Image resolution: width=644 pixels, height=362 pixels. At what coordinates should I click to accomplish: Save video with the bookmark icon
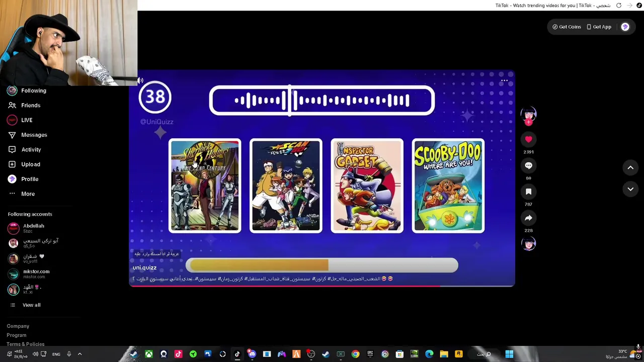point(528,192)
